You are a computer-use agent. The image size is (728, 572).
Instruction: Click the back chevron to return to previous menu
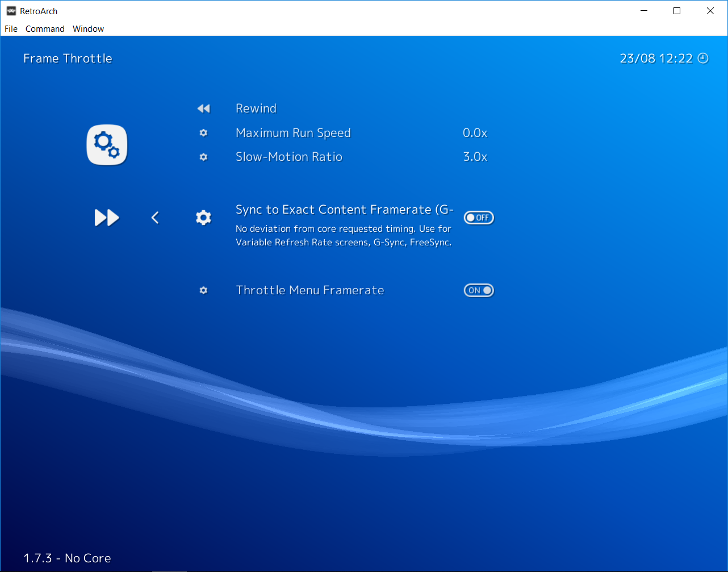155,217
